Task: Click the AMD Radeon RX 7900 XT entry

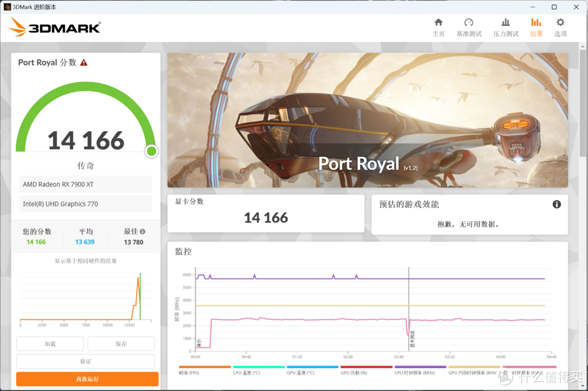Action: (x=85, y=184)
